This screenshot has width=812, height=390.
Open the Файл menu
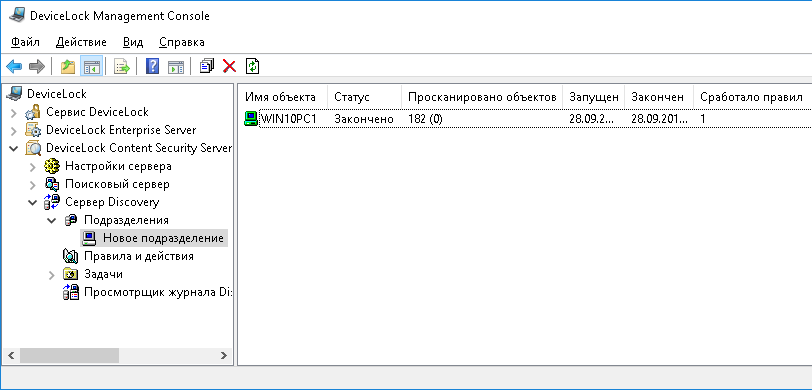point(25,42)
